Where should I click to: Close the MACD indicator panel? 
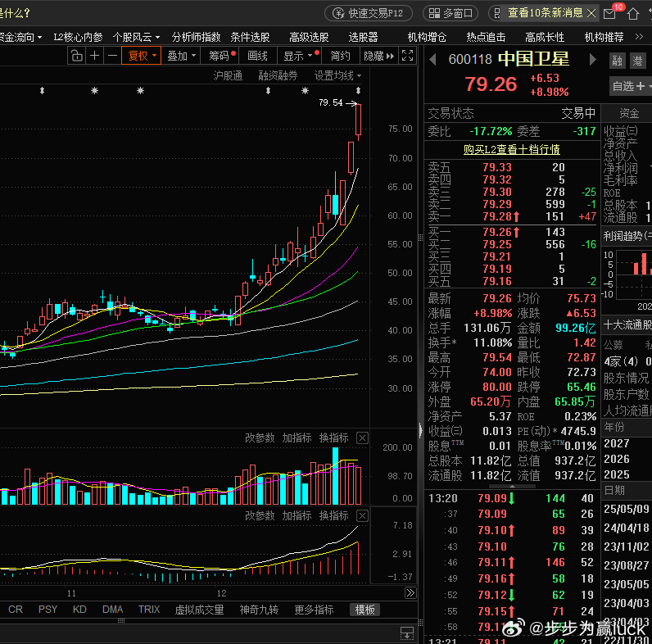[363, 516]
